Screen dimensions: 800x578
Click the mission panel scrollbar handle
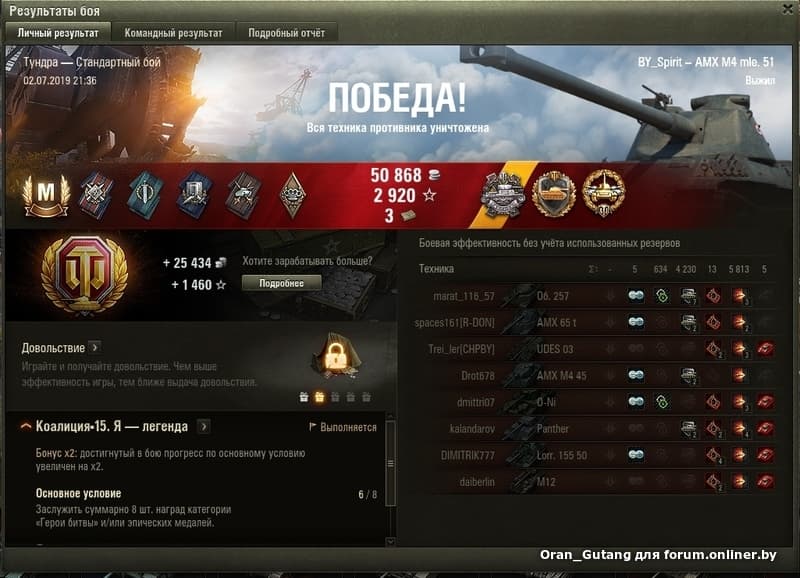[x=391, y=463]
